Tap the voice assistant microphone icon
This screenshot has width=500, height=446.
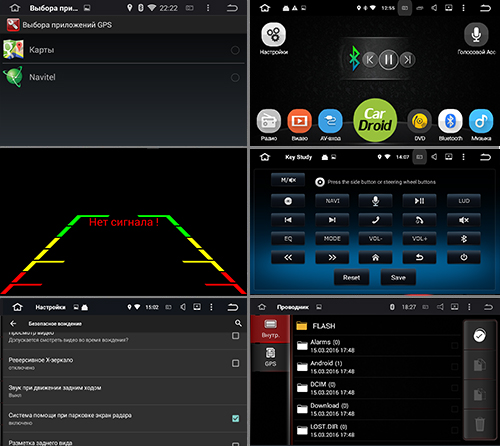[x=476, y=35]
